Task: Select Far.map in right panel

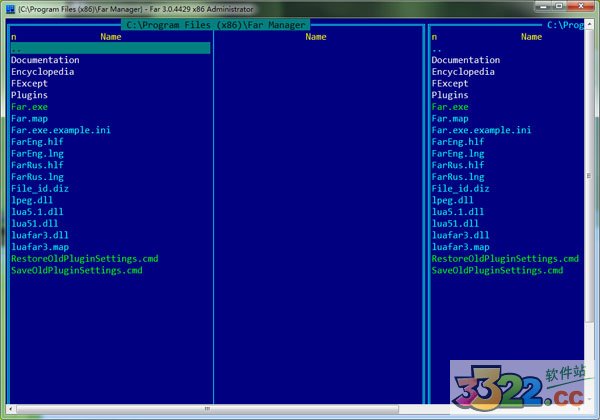Action: [450, 119]
